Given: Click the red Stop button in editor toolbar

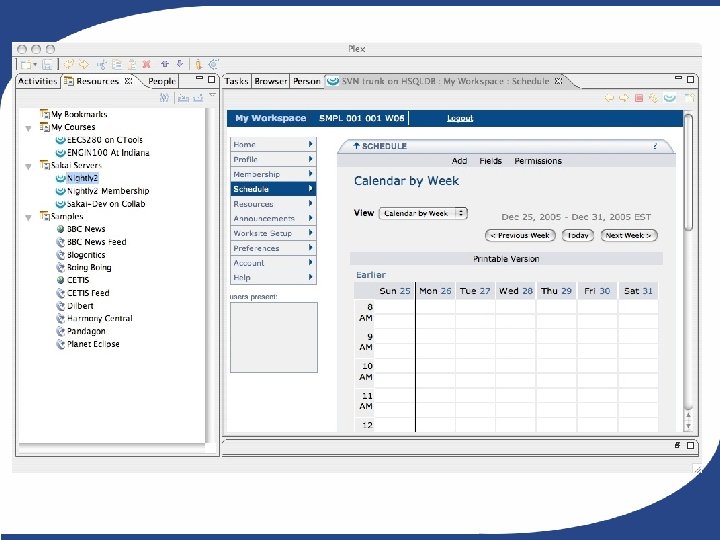Looking at the screenshot, I should coord(639,98).
